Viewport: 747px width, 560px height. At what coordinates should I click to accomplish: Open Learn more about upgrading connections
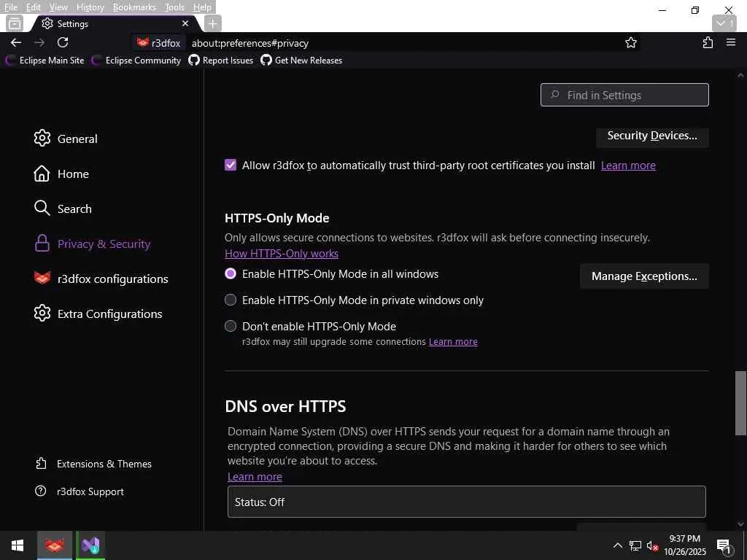pos(453,341)
